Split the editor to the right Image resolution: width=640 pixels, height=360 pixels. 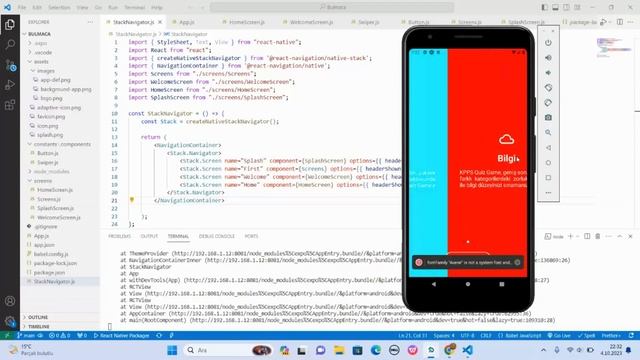(620, 22)
